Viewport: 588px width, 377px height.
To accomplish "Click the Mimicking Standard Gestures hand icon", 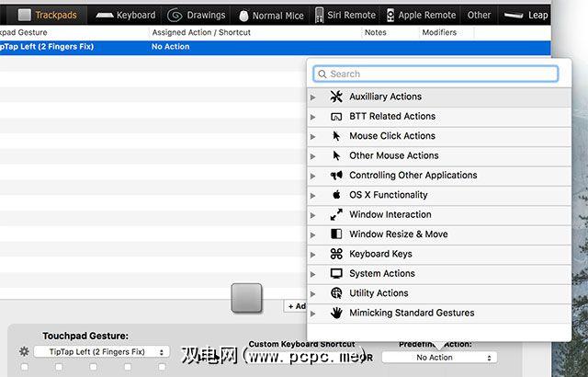I will [x=336, y=313].
